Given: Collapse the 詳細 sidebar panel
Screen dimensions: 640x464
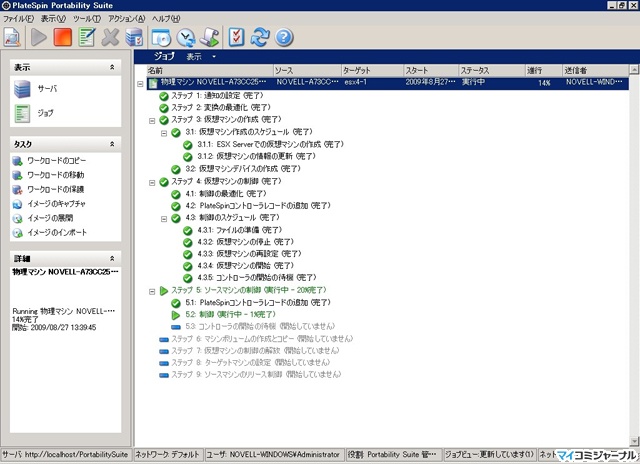Looking at the screenshot, I should tap(112, 258).
